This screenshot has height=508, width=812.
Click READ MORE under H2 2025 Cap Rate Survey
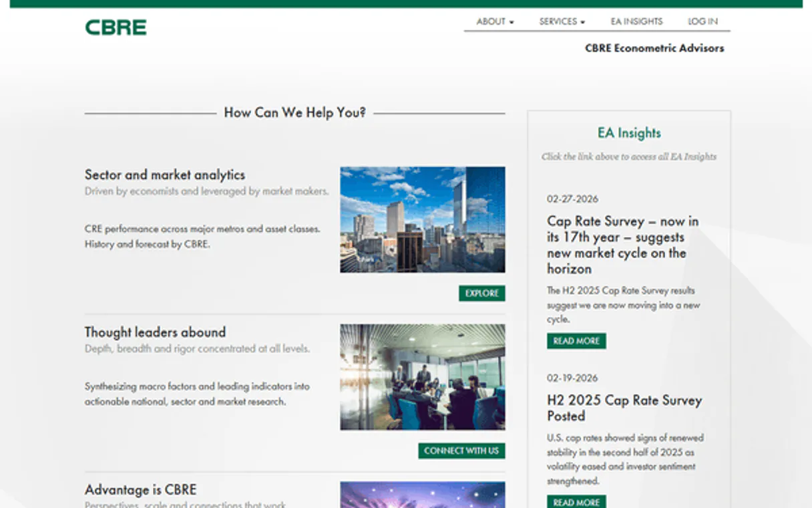tap(576, 501)
